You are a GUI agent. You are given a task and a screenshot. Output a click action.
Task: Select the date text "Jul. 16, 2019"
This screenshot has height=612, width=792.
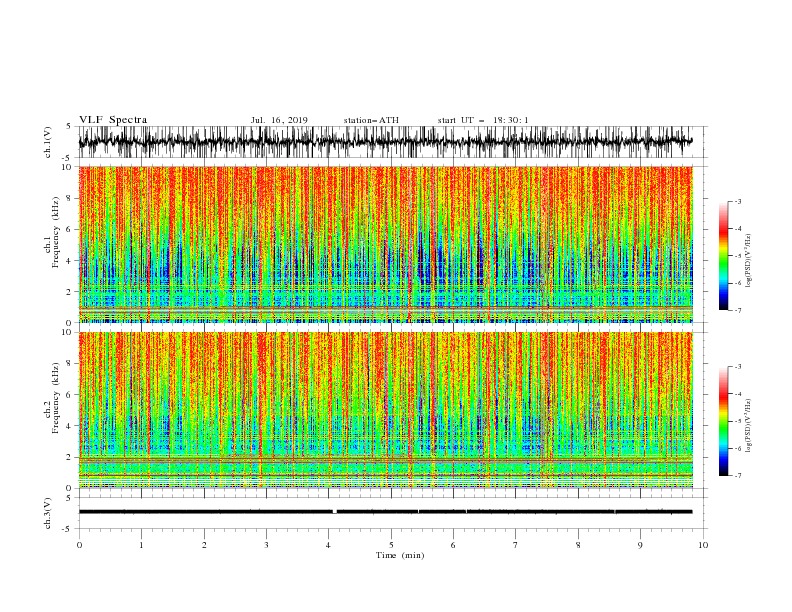(279, 120)
